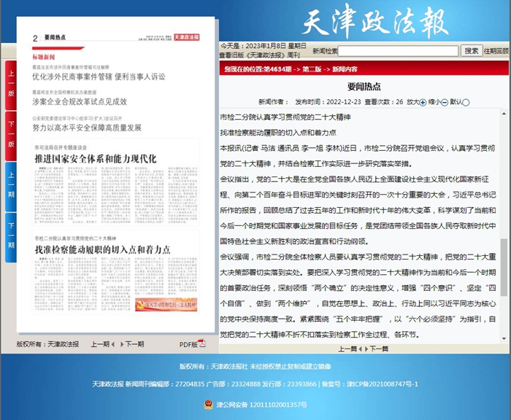This screenshot has height=420, width=511.
Task: Click right arrow beside 下一期 below page
Action: pyautogui.click(x=122, y=344)
